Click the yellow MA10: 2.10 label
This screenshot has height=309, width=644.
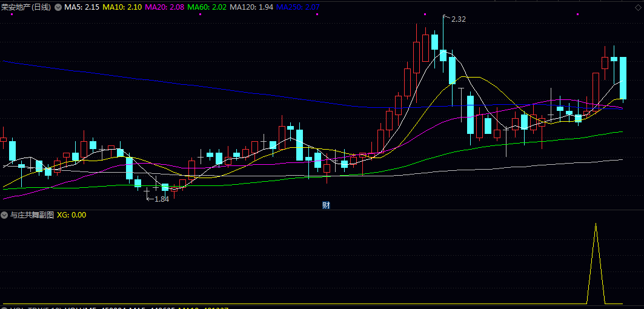point(123,7)
